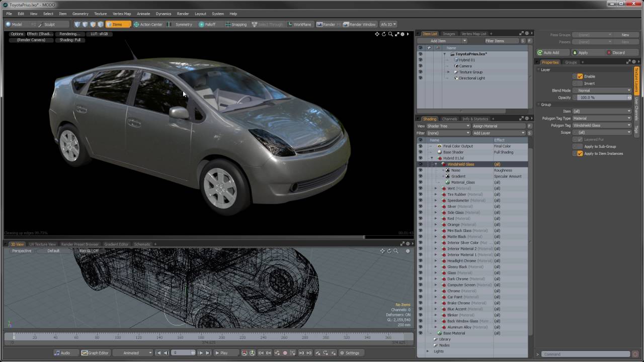Viewport: 644px width, 362px height.
Task: Open the Render Window
Action: pyautogui.click(x=360, y=24)
